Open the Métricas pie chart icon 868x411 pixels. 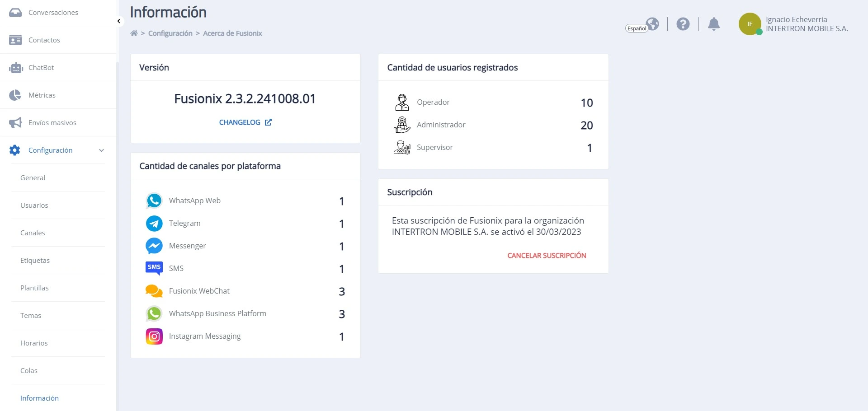coord(15,95)
